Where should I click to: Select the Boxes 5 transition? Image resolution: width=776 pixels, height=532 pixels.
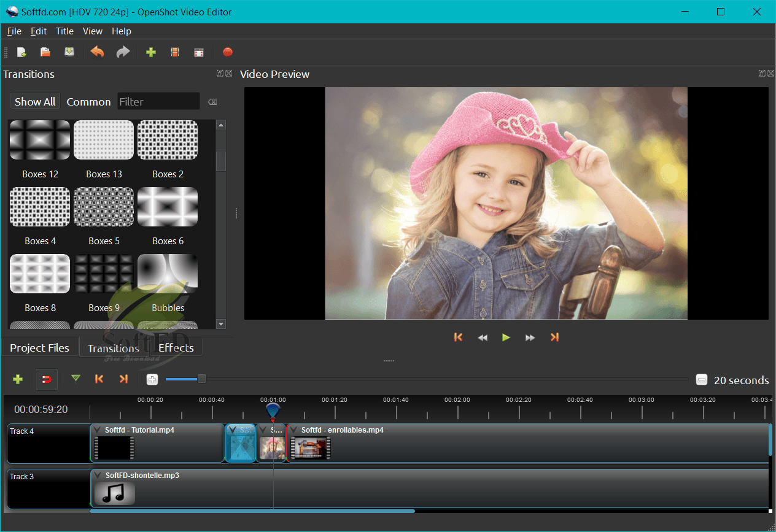(x=104, y=217)
